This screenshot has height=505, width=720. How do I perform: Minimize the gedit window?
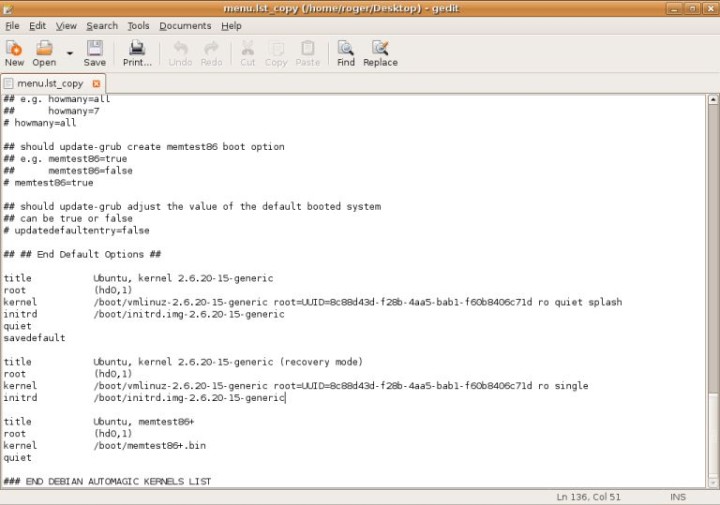[x=674, y=9]
